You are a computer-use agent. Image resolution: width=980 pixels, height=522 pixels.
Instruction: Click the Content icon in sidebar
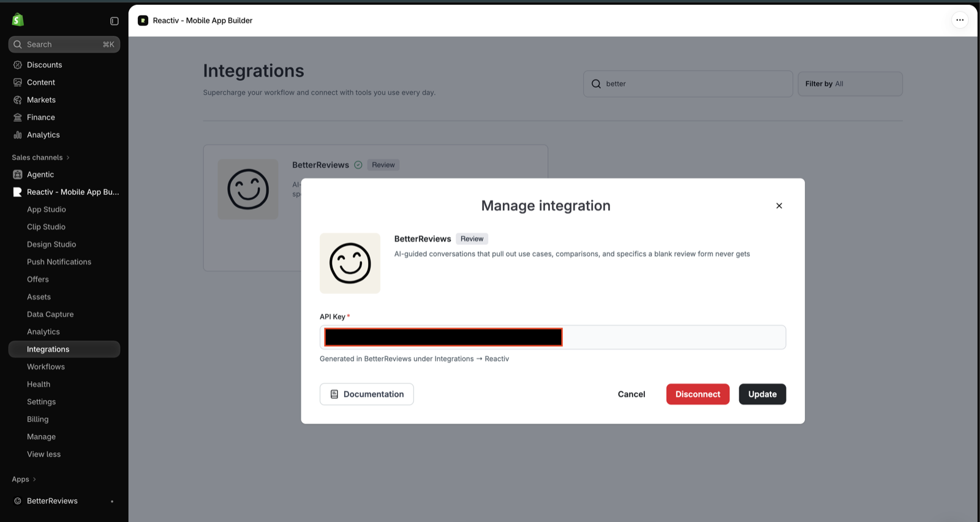click(18, 82)
